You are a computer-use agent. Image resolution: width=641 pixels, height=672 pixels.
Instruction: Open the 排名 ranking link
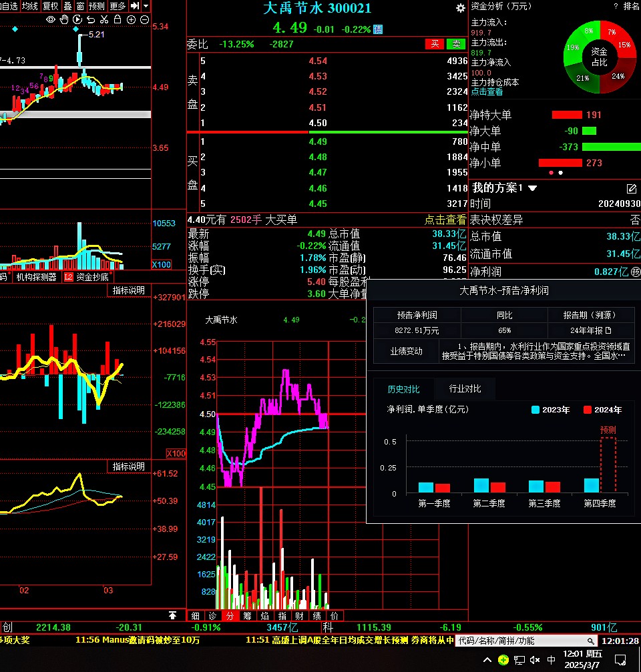pyautogui.click(x=631, y=6)
